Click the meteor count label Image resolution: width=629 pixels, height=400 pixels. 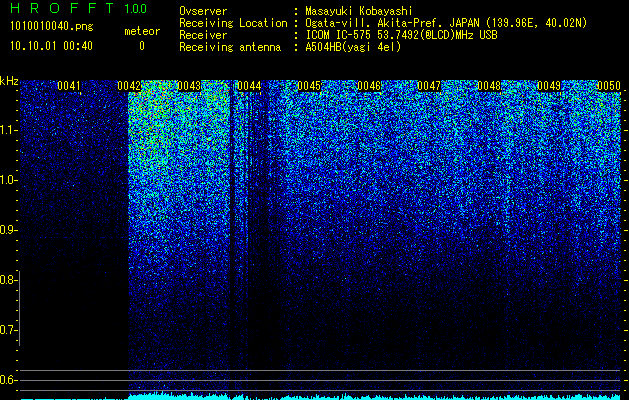coord(142,31)
